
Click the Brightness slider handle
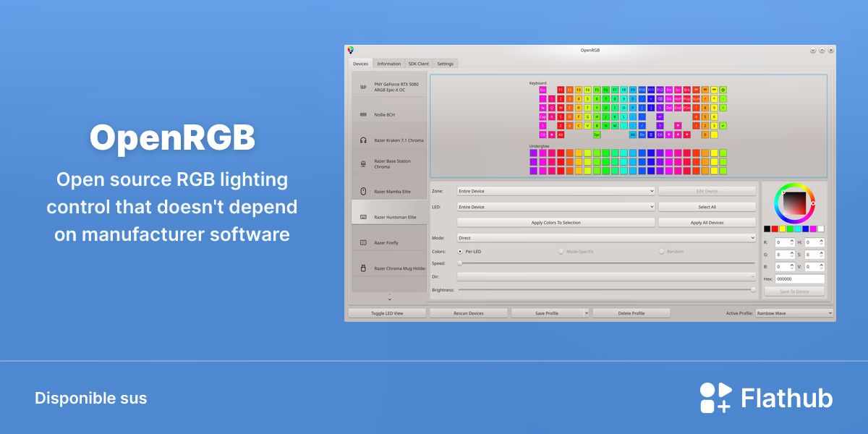(x=753, y=289)
